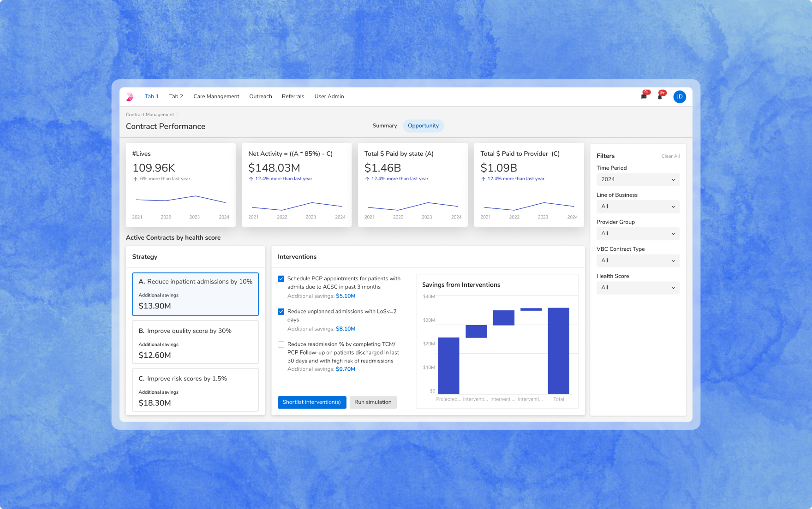
Task: Click the Total bar in savings chart
Action: pos(559,351)
